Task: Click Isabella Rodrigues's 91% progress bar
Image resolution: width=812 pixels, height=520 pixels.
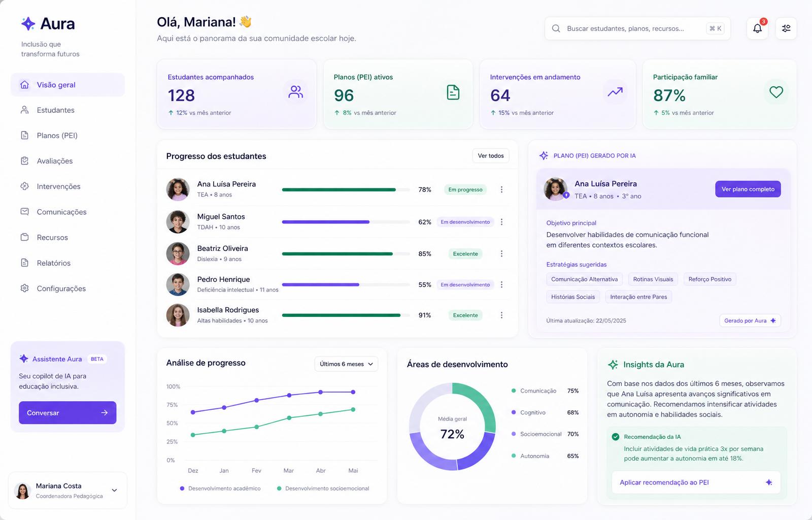Action: 346,315
